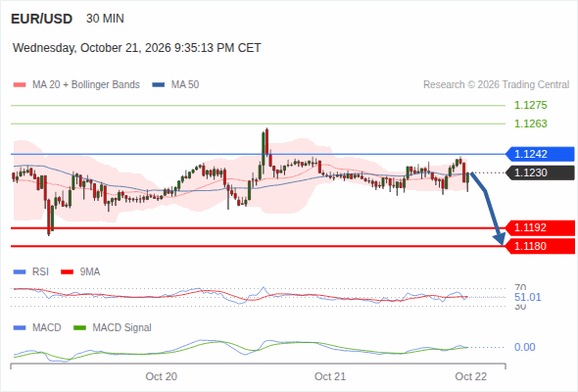The height and width of the screenshot is (392, 578).
Task: Click the black 1.1230 current price tag
Action: click(540, 172)
